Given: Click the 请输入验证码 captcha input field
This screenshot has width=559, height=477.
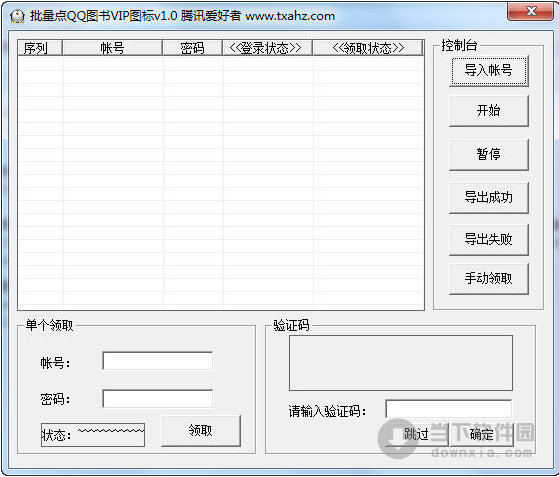Looking at the screenshot, I should pyautogui.click(x=448, y=409).
